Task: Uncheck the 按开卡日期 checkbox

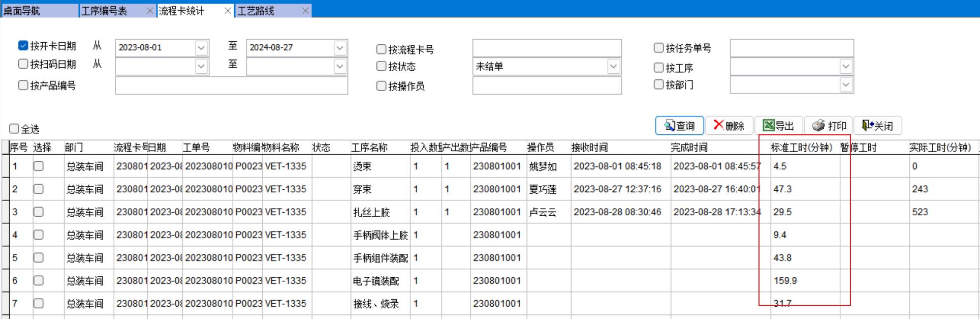Action: point(23,46)
